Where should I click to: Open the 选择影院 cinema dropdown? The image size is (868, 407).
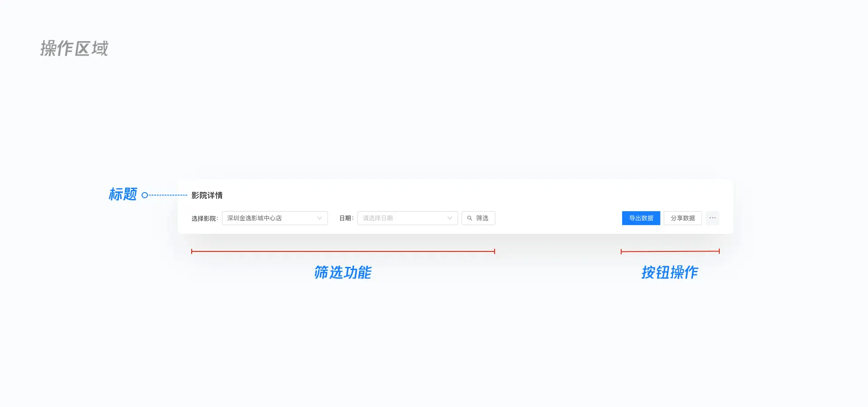pos(275,218)
